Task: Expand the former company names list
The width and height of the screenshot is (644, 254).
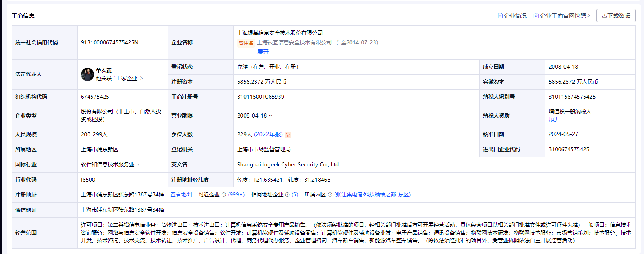Action: click(x=263, y=52)
